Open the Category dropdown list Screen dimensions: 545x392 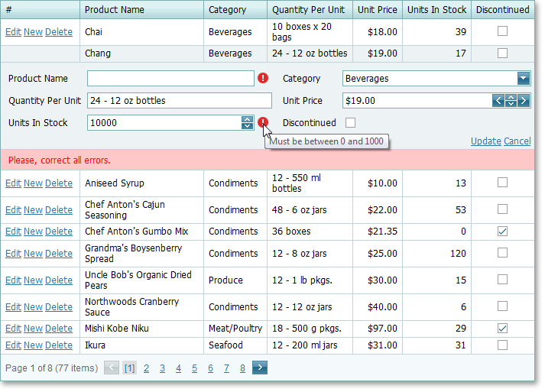(524, 79)
